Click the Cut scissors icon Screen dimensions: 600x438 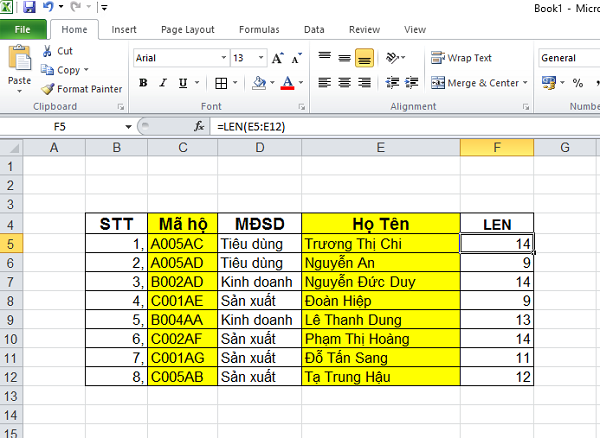coord(48,51)
